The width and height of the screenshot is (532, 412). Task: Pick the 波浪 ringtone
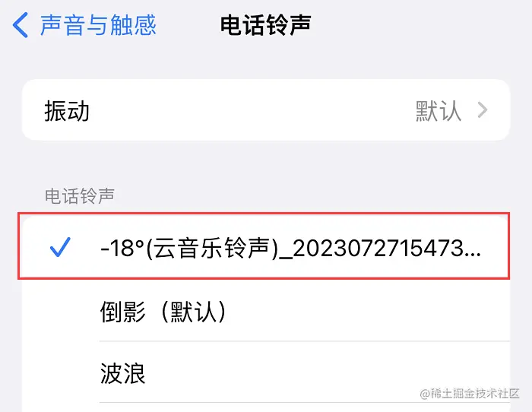point(266,372)
